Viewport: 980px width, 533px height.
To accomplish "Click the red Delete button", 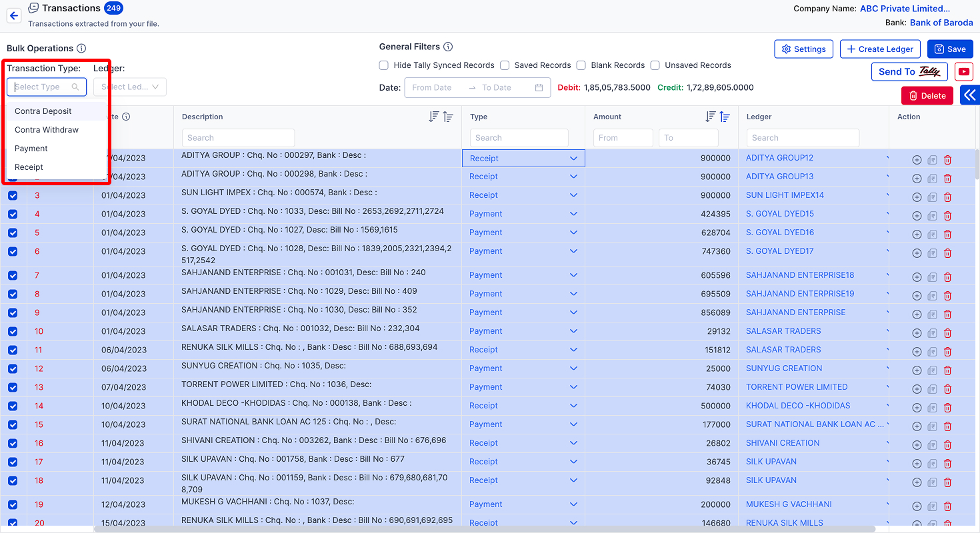I will click(928, 96).
